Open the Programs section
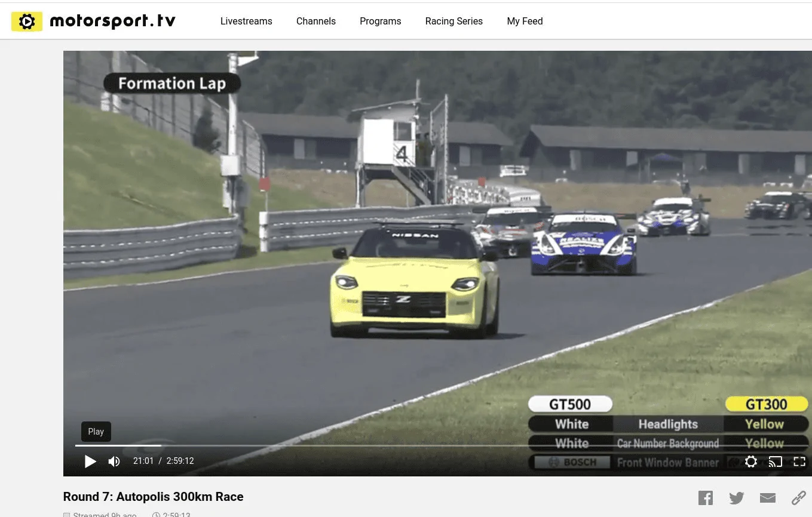 point(381,21)
